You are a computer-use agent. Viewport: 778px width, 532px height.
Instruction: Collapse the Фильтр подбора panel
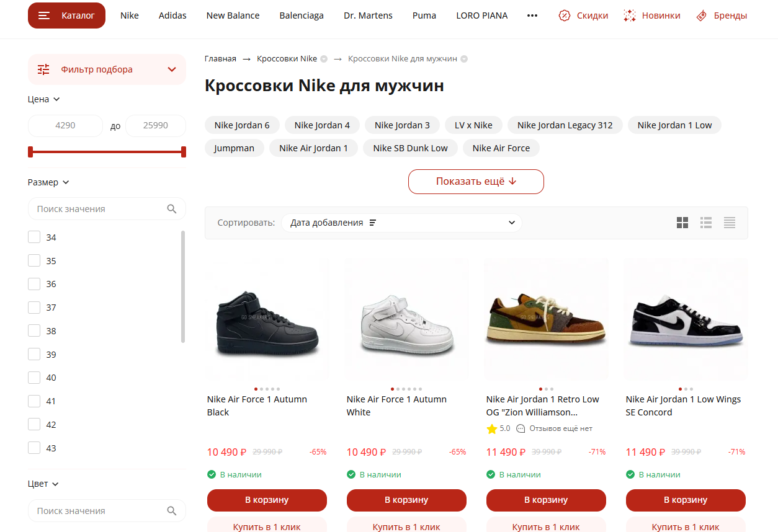[x=172, y=69]
